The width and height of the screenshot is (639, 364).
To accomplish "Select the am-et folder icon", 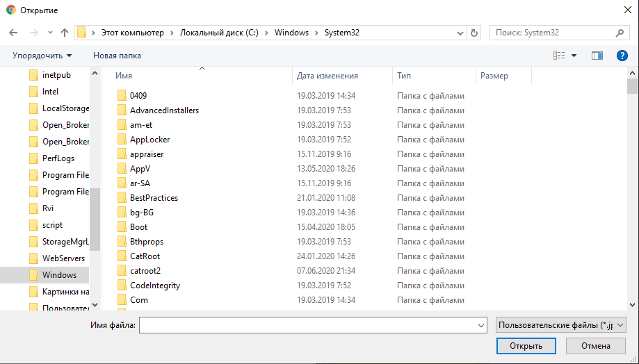I will pyautogui.click(x=122, y=125).
